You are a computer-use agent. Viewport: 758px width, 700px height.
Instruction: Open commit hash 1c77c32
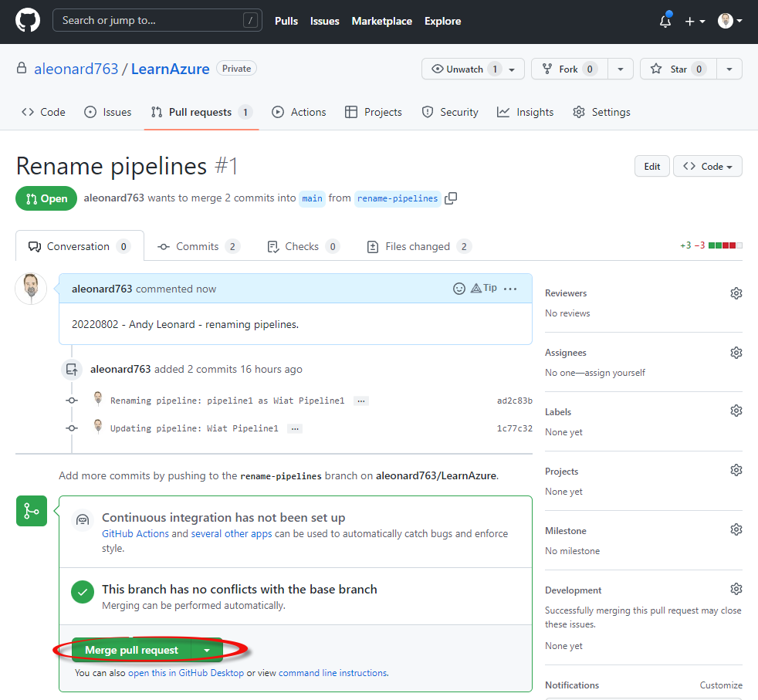point(514,429)
